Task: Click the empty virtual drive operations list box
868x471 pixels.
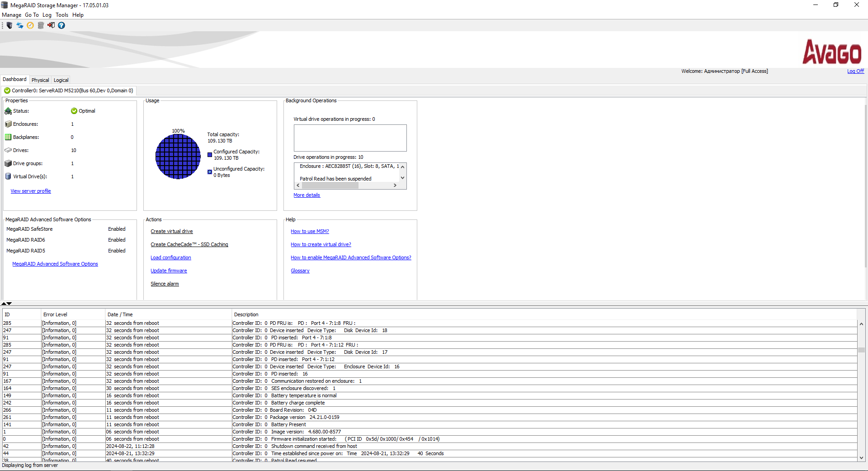Action: point(350,138)
